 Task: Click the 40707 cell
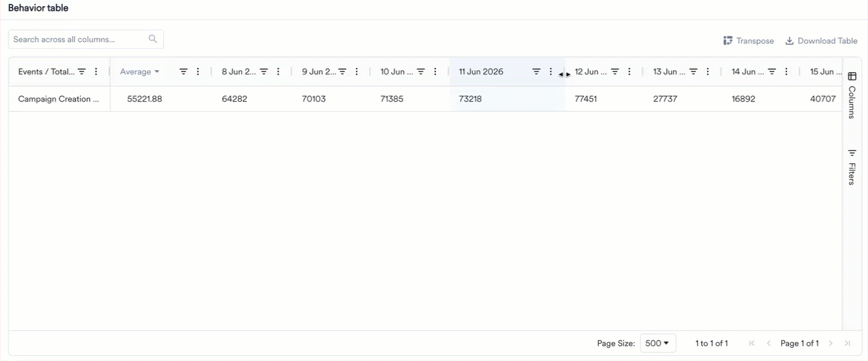pyautogui.click(x=823, y=99)
